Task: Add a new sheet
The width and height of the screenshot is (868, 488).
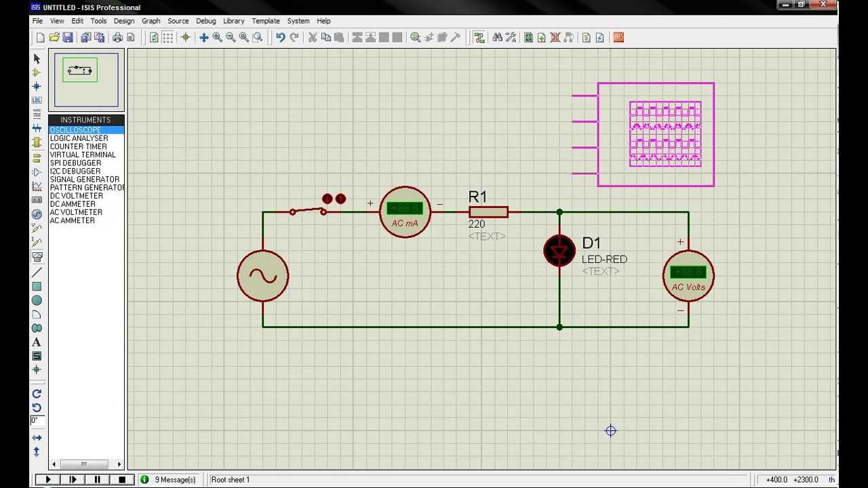Action: coord(542,37)
